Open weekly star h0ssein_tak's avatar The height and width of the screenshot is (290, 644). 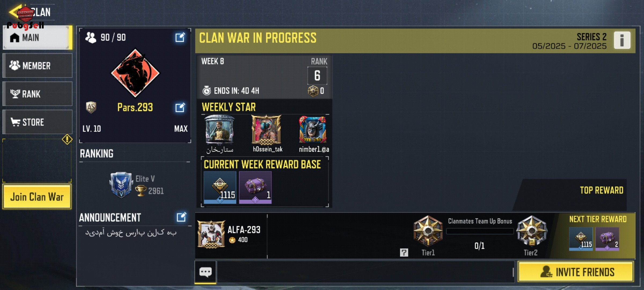266,130
